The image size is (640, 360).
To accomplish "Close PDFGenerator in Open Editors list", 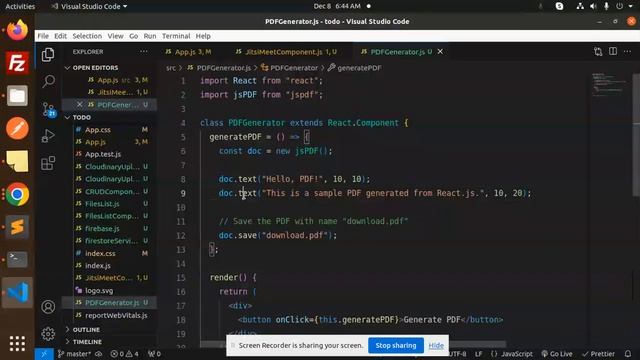I will point(80,104).
